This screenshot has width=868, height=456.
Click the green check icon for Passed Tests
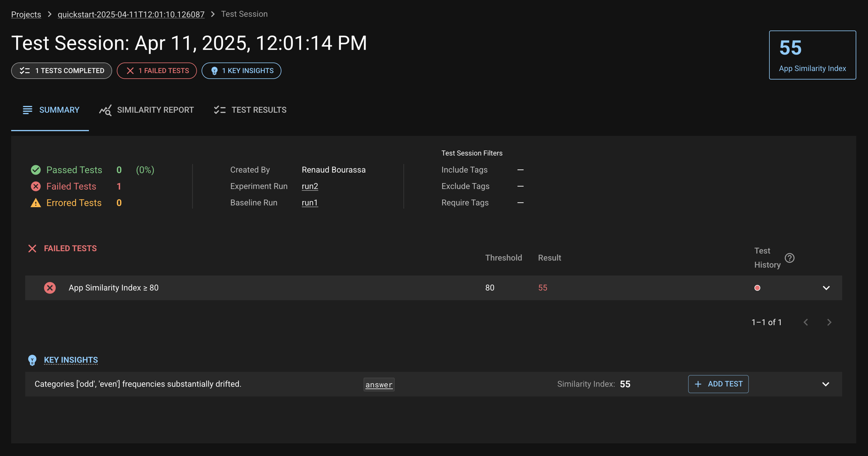click(x=36, y=170)
